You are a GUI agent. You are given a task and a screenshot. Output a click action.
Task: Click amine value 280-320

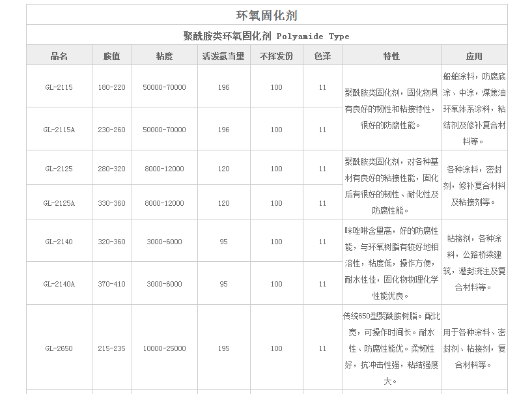coord(111,169)
